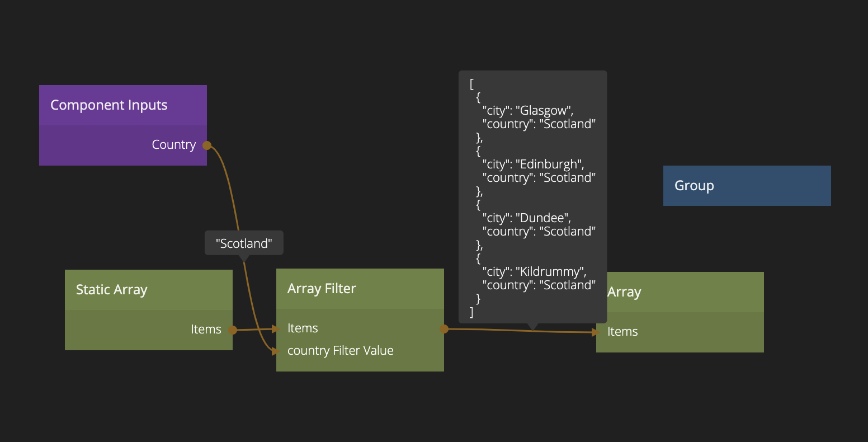
Task: Click the Array Filter output connection dot
Action: tap(444, 329)
